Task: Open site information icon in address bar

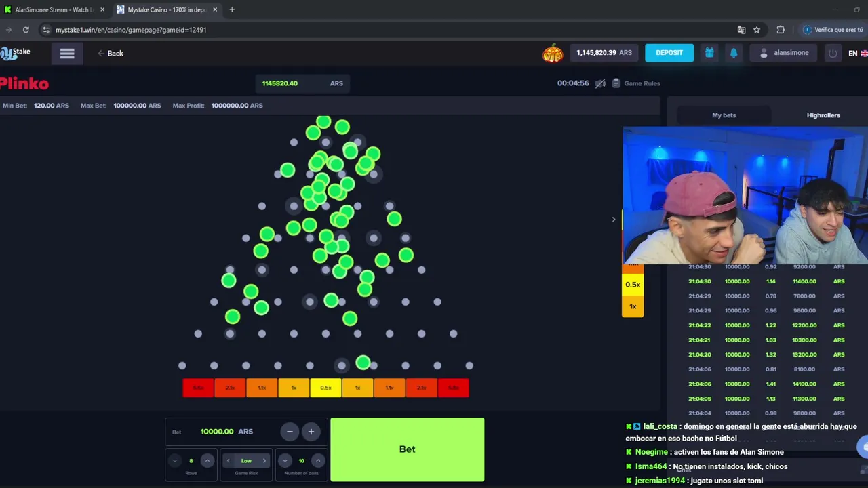Action: 46,30
